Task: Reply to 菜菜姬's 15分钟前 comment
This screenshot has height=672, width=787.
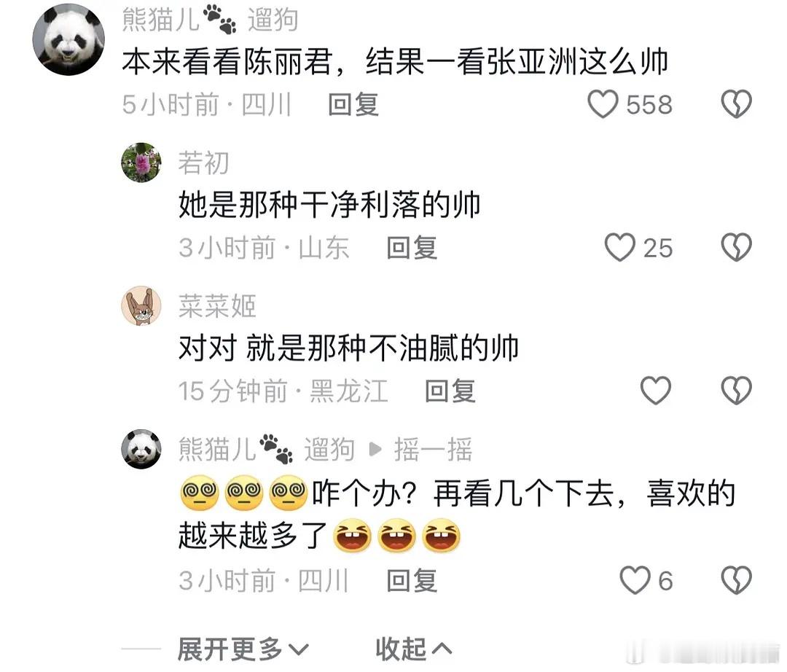Action: [x=450, y=391]
